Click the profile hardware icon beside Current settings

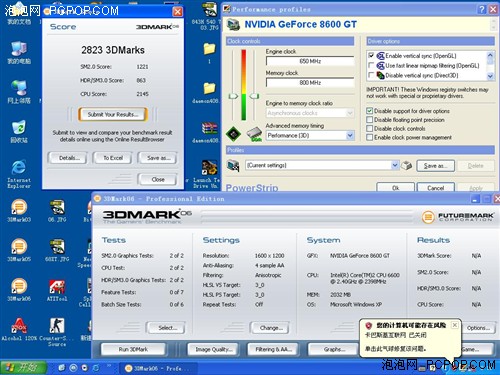(x=233, y=165)
